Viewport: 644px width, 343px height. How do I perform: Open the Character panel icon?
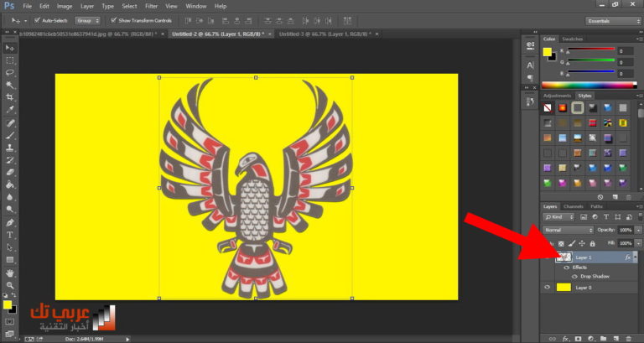(530, 65)
